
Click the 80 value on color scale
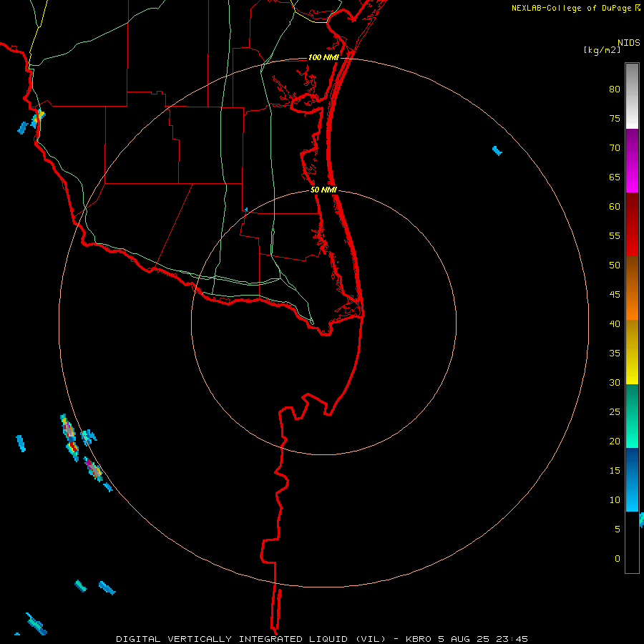coord(615,89)
